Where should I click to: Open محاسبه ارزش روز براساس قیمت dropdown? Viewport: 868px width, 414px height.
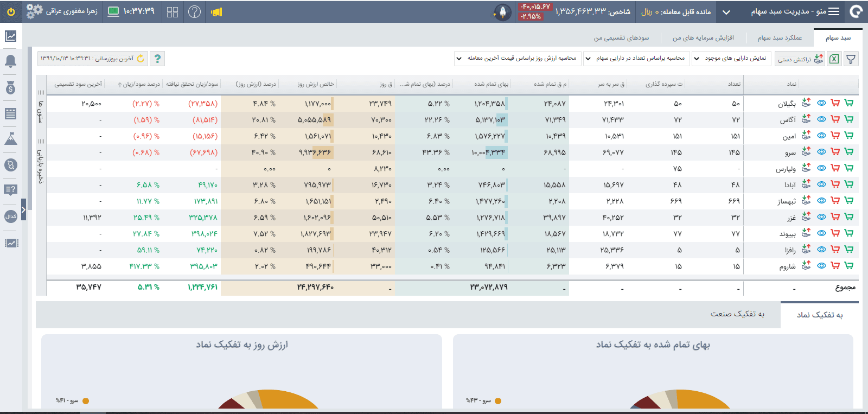(517, 58)
